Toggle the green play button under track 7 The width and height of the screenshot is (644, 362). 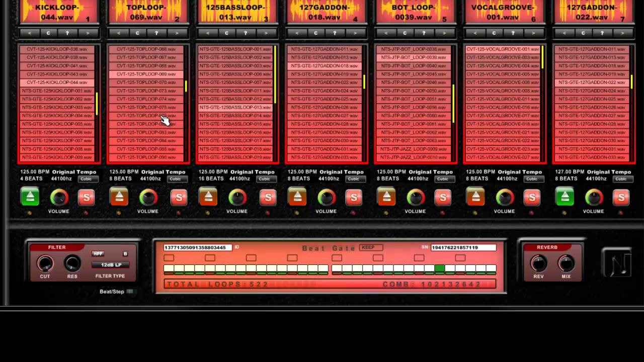coord(565,197)
